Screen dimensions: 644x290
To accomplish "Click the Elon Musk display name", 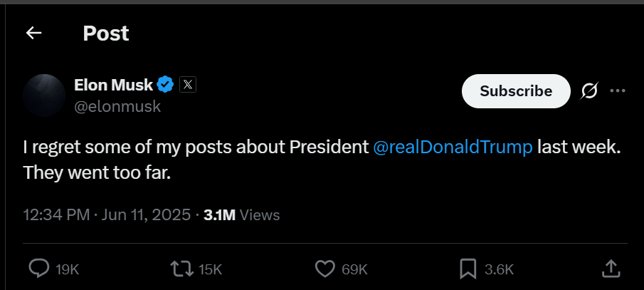I will (113, 85).
